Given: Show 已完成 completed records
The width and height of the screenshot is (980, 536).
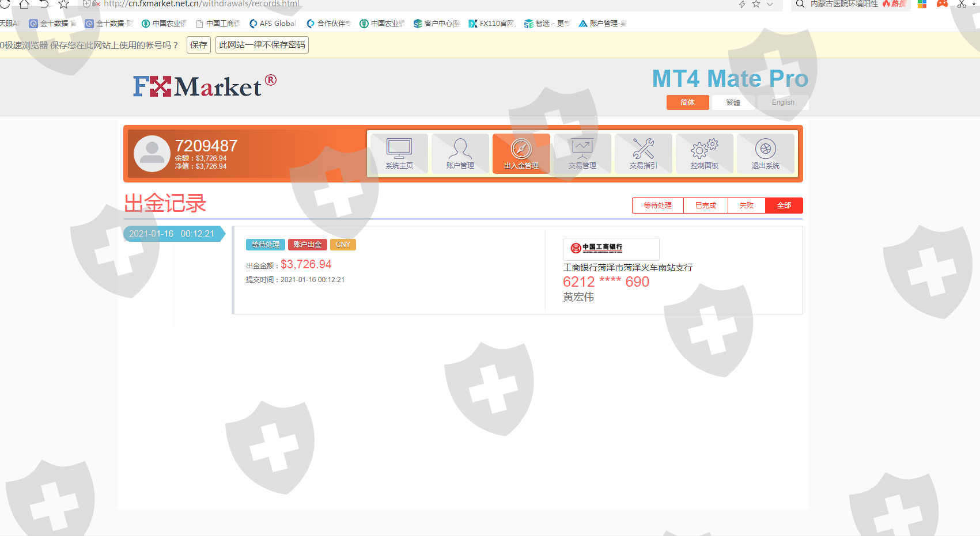Looking at the screenshot, I should 706,206.
